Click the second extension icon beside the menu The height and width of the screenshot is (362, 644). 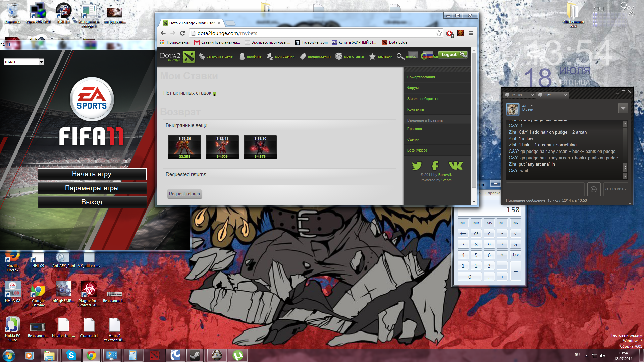coord(461,33)
